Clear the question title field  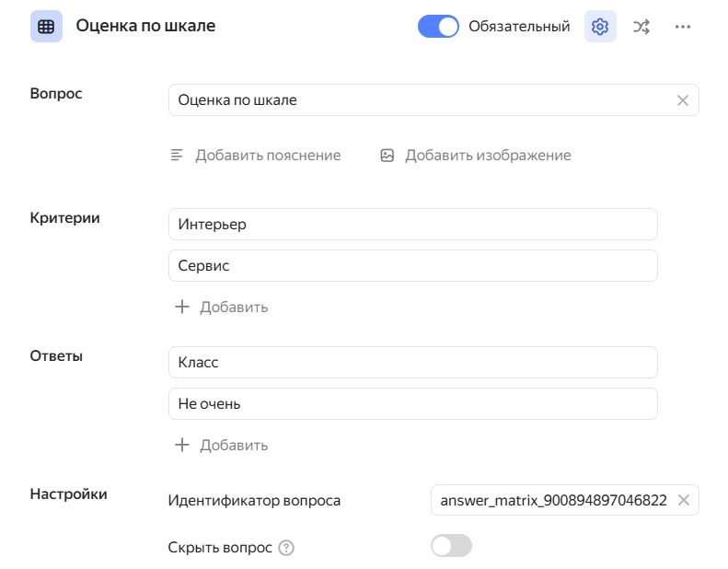(x=683, y=100)
